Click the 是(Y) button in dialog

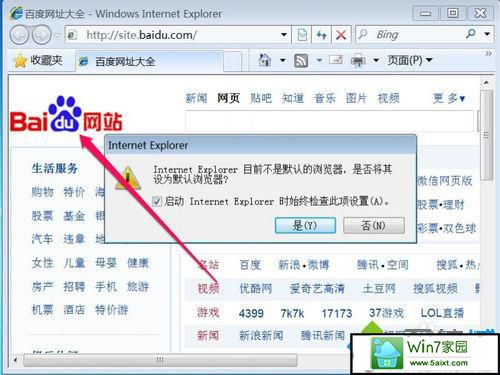pyautogui.click(x=305, y=225)
